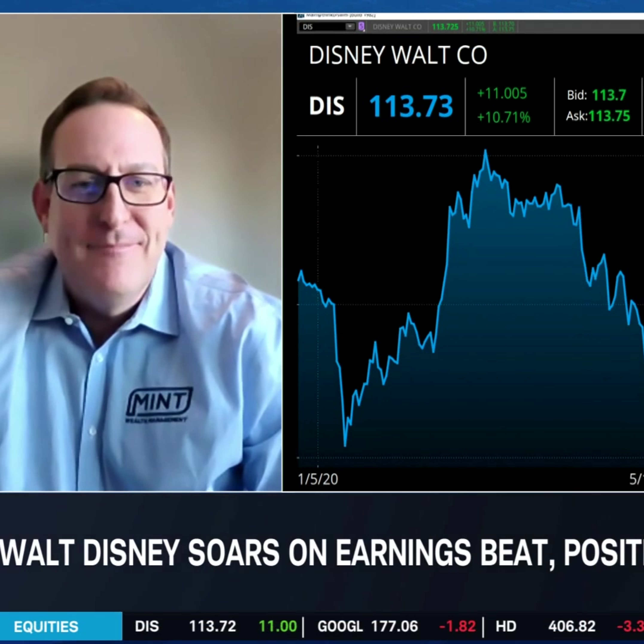Click the purple symbol link icon
Screen dimensions: 644x644
coord(361,27)
